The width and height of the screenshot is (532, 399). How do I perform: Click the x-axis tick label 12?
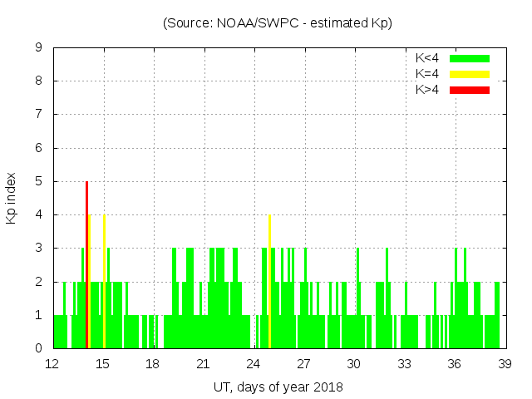point(52,363)
